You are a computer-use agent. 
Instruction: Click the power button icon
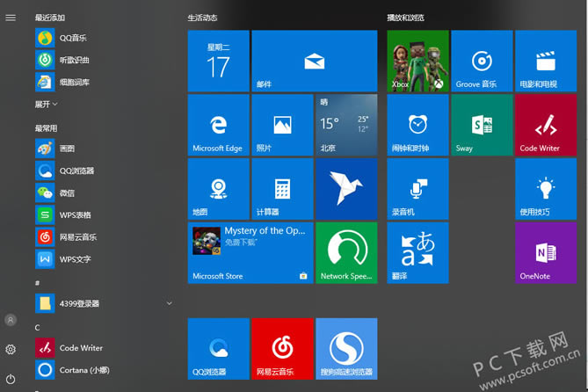point(11,379)
